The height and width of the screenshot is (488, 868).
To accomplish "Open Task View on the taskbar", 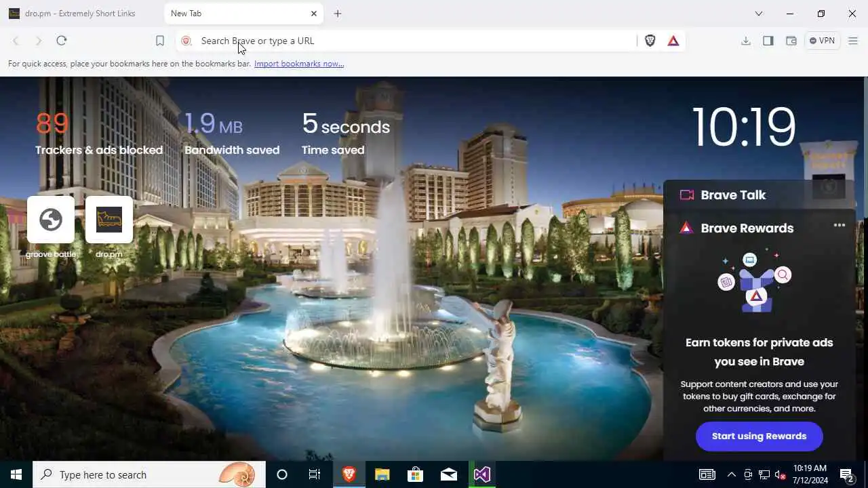I will 315,474.
